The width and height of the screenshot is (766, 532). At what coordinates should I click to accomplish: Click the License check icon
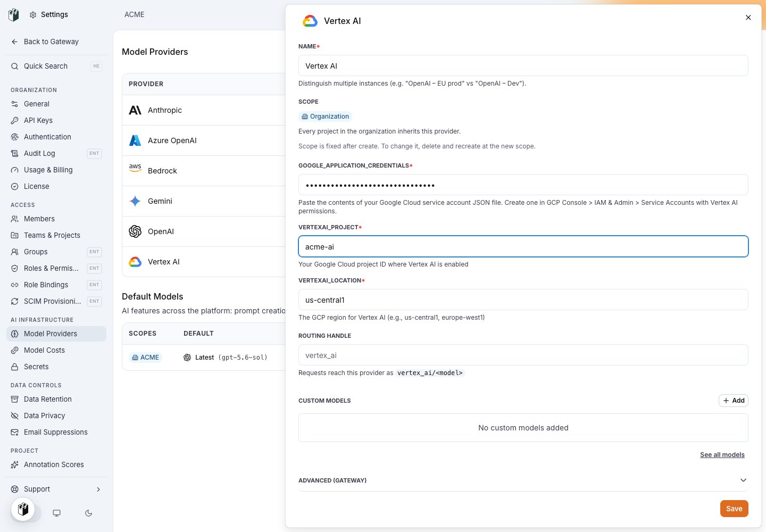pyautogui.click(x=15, y=186)
